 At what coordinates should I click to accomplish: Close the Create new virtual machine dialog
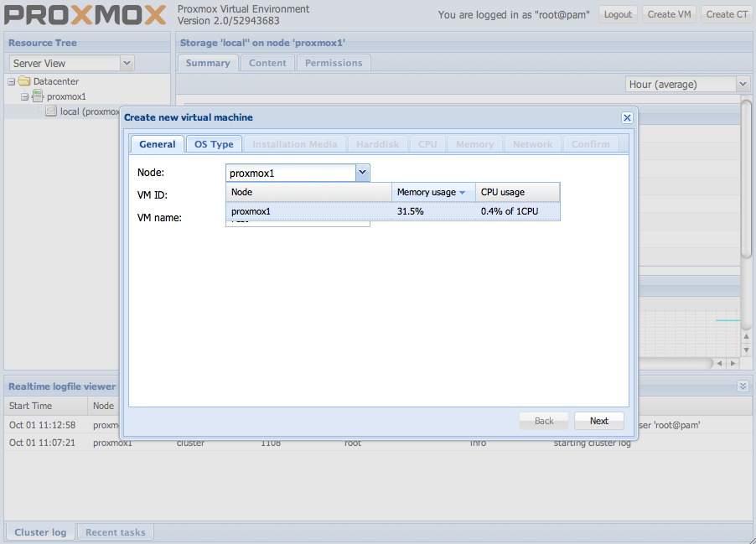coord(626,118)
